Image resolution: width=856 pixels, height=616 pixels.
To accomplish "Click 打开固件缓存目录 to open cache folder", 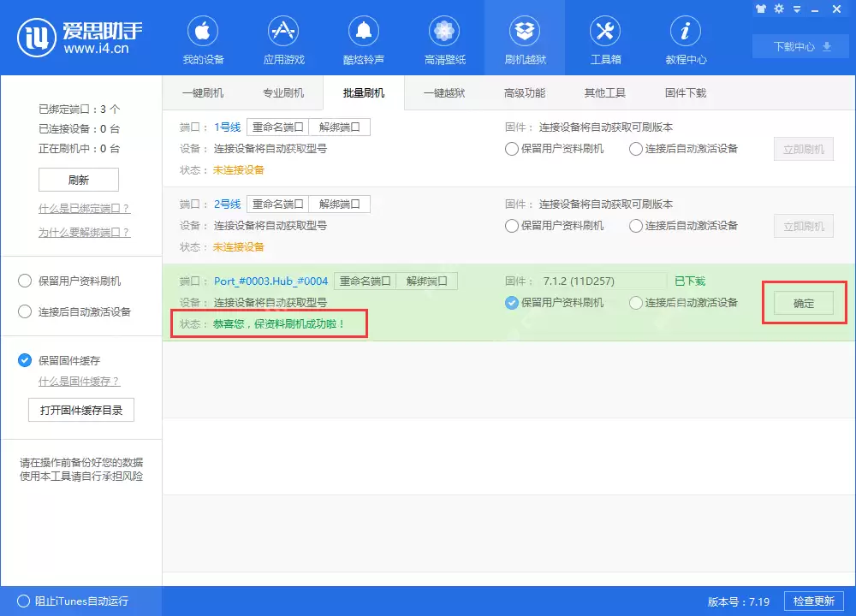I will click(x=81, y=409).
